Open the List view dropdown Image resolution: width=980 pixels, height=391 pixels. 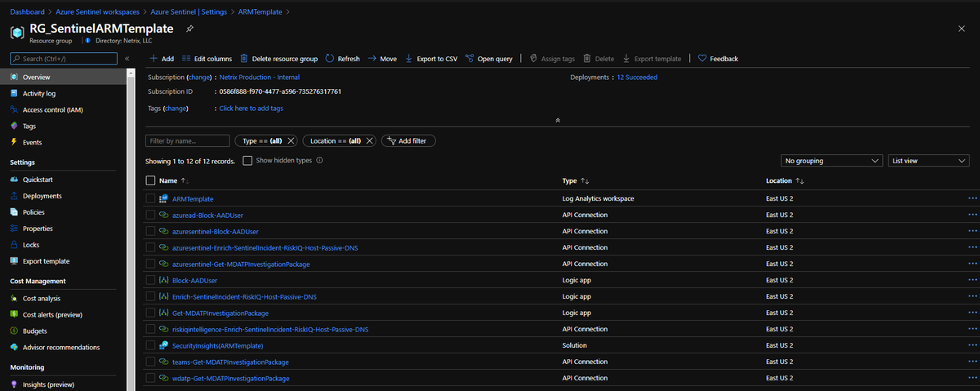(929, 161)
